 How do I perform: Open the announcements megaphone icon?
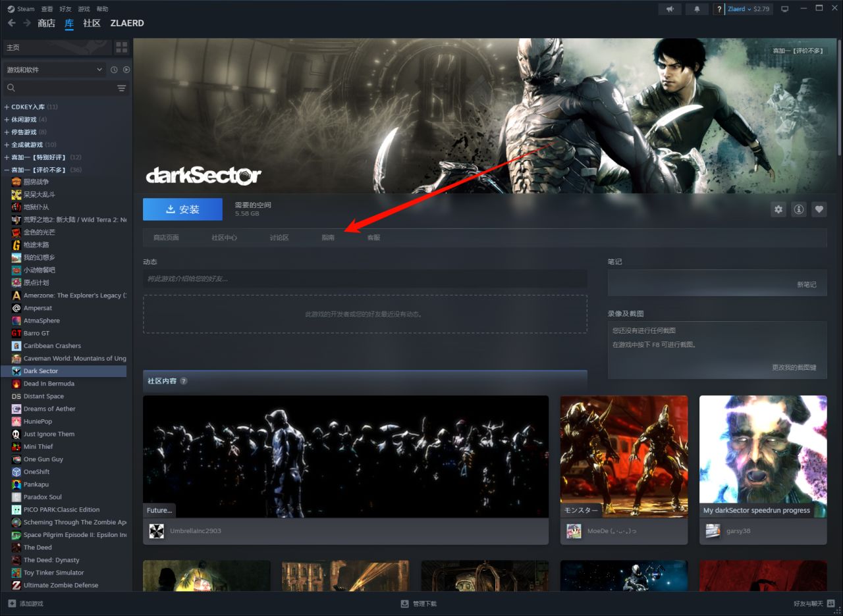[669, 9]
